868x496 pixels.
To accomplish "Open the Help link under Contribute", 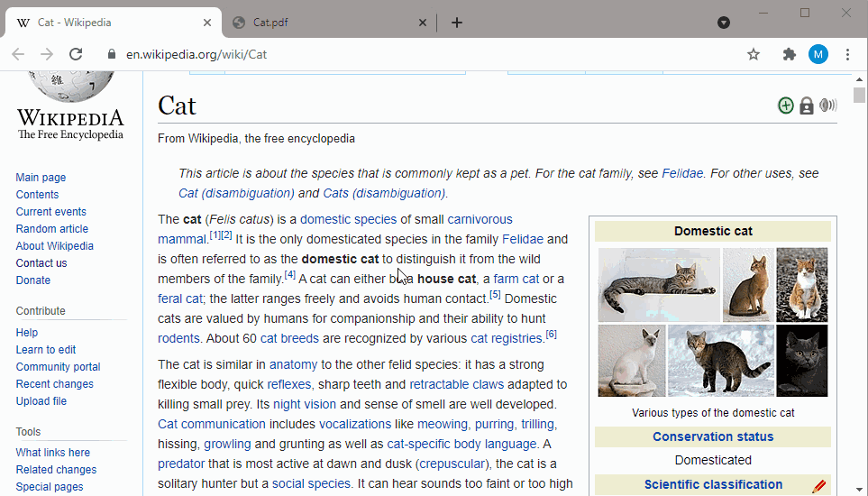I will click(x=27, y=332).
